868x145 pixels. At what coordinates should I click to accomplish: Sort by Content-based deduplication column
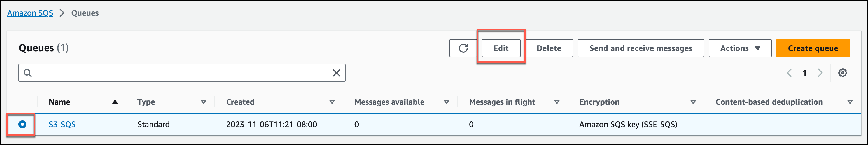pos(850,102)
